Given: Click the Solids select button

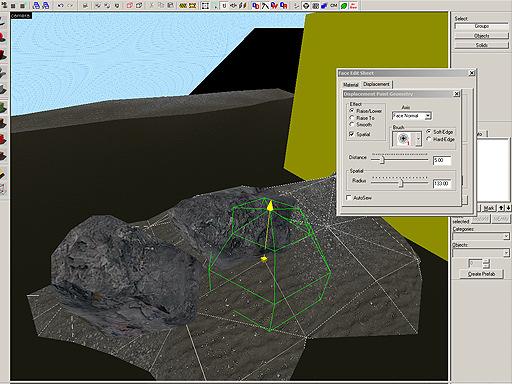Looking at the screenshot, I should [482, 45].
